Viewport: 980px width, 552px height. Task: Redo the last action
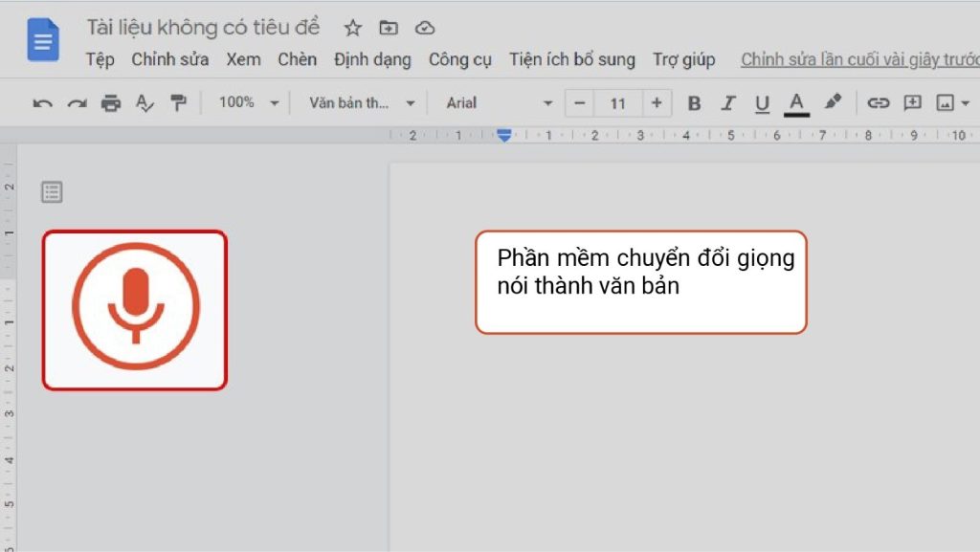point(77,103)
